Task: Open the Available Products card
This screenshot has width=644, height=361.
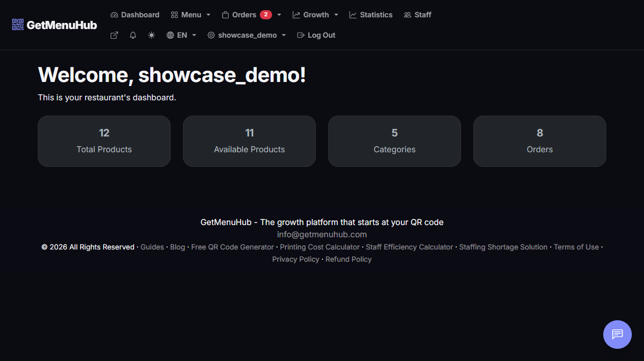Action: pos(249,141)
